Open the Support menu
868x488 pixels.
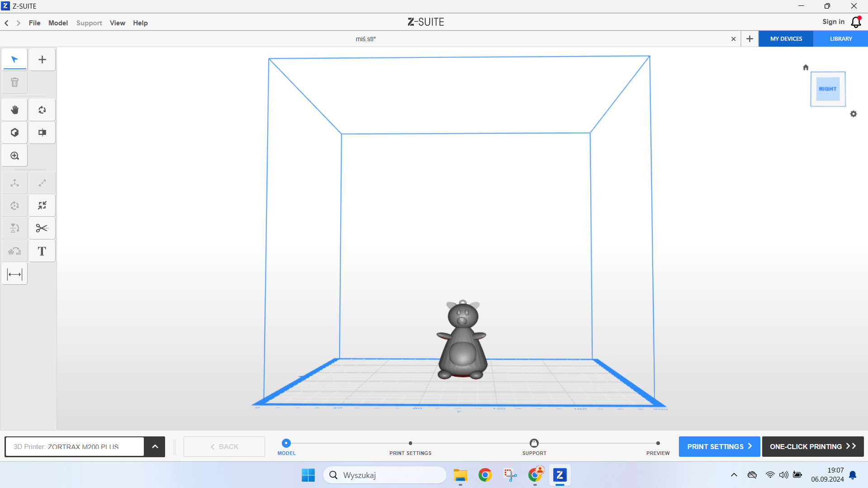point(89,23)
